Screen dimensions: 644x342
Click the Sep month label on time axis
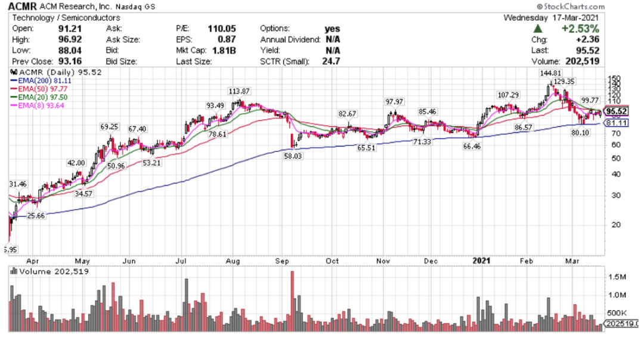(x=282, y=261)
